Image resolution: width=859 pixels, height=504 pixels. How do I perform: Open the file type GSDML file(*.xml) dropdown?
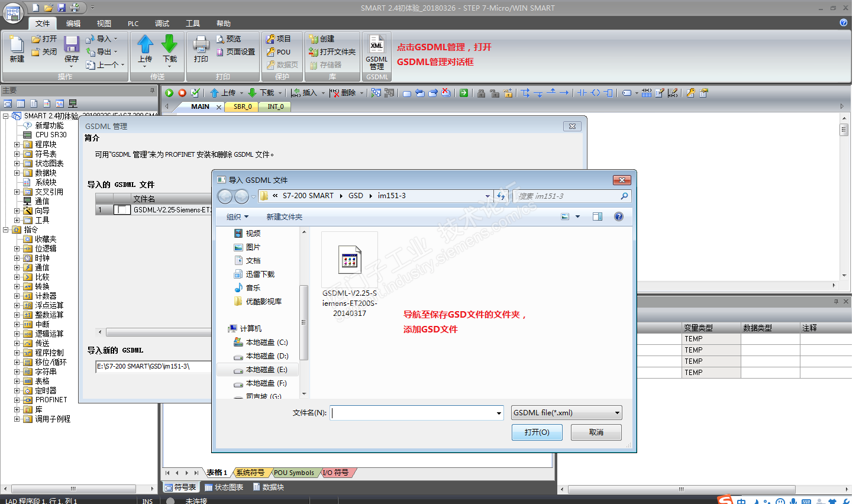[x=567, y=413]
